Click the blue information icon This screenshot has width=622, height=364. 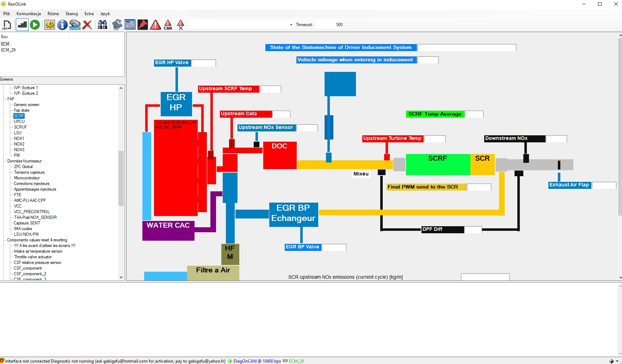[x=62, y=25]
